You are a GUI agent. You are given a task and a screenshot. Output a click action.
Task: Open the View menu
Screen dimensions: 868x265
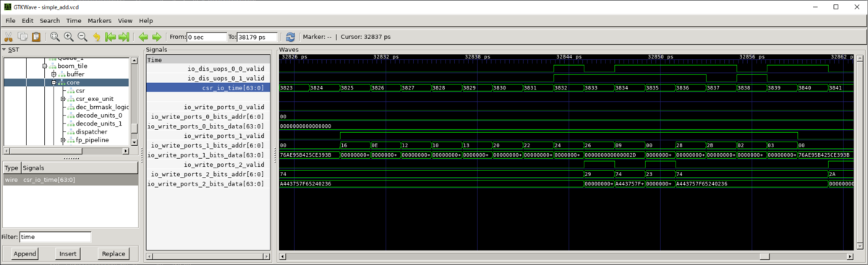(125, 21)
